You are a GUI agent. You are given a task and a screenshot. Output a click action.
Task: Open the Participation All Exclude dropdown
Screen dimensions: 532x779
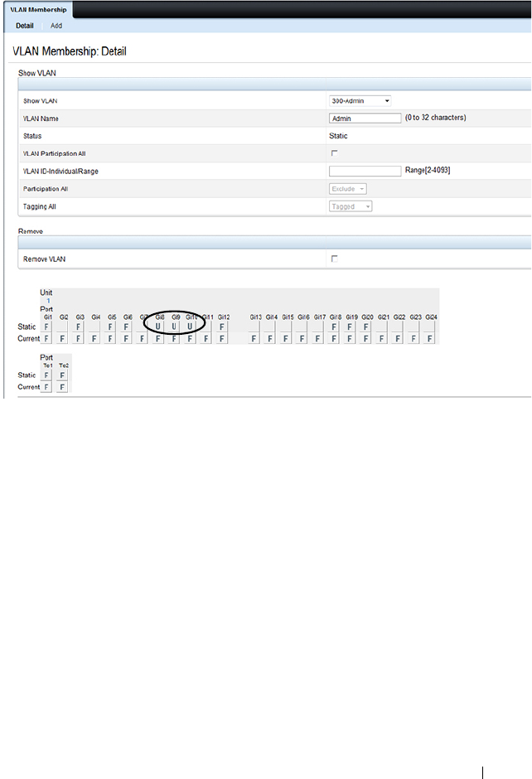[348, 189]
